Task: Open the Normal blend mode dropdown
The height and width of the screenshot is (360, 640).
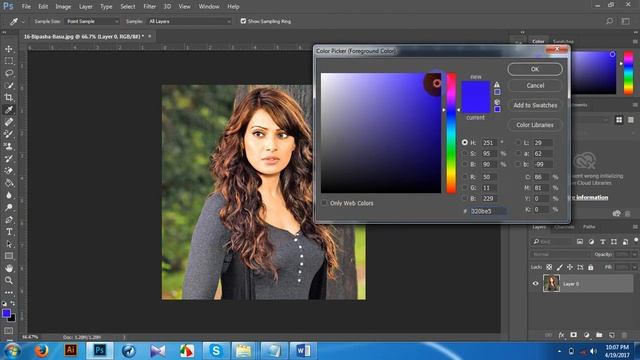Action: click(560, 254)
